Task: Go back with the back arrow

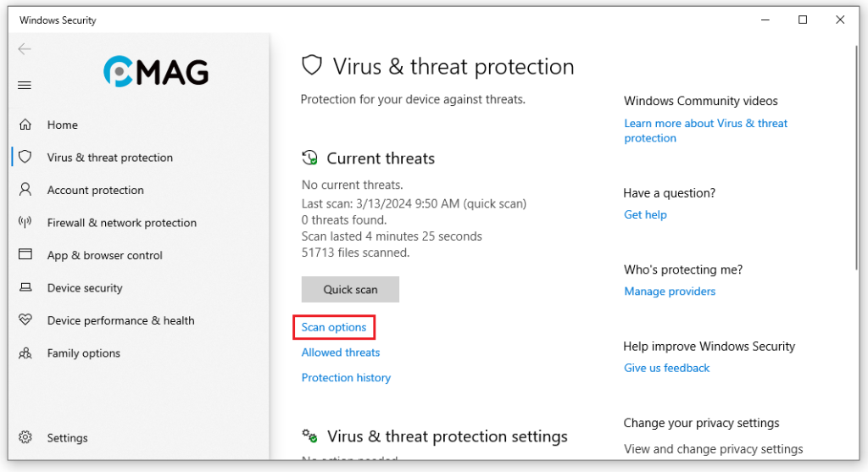Action: pyautogui.click(x=25, y=49)
